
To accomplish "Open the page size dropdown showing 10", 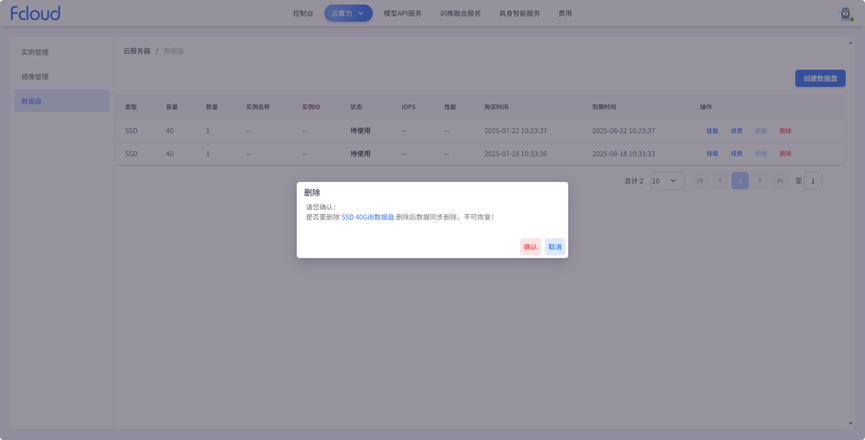I will point(668,180).
